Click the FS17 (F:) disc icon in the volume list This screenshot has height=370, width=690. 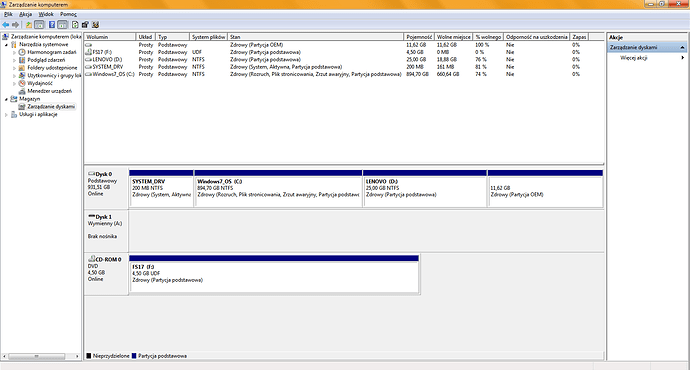[89, 52]
